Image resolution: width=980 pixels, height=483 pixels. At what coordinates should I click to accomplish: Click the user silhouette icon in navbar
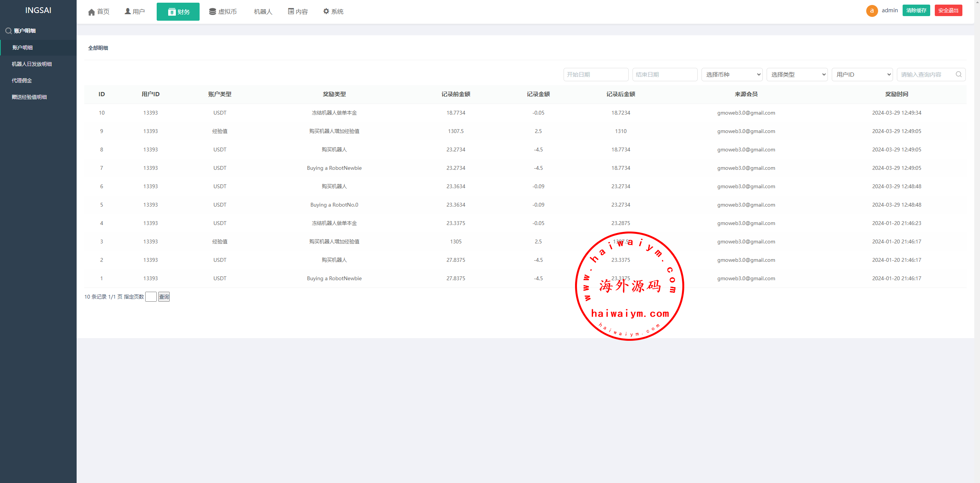click(x=128, y=11)
